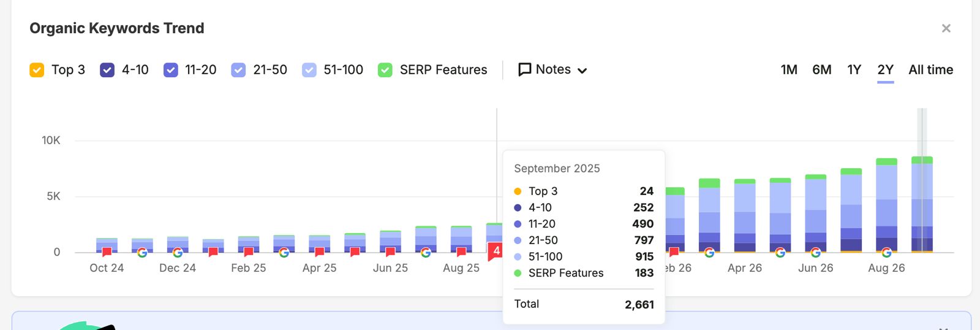Click the Aug 26 stacked bar
This screenshot has height=330, width=980.
coord(886,205)
